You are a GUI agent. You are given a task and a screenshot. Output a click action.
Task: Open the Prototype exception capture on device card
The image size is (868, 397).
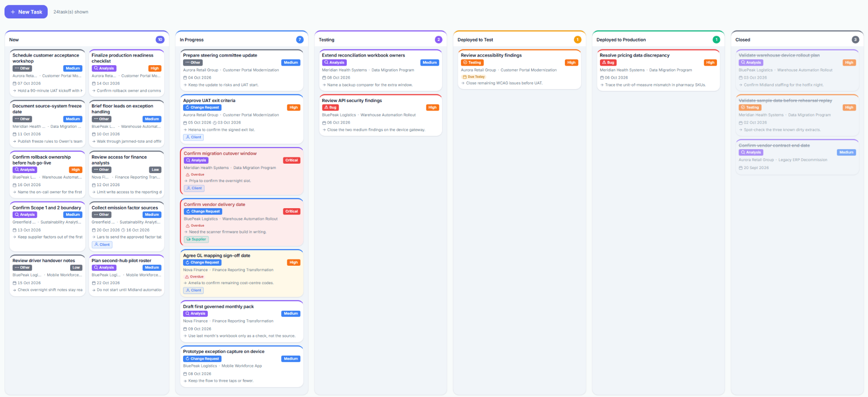[242, 366]
